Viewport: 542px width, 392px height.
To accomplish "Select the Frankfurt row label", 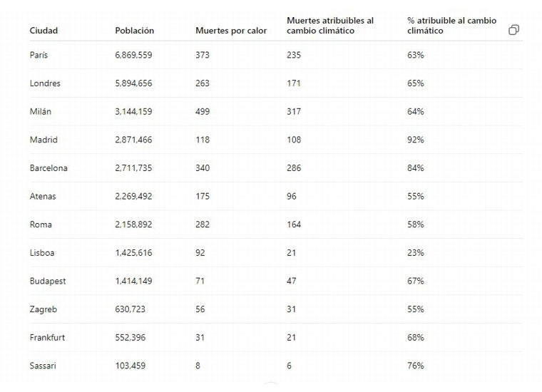I will click(47, 337).
